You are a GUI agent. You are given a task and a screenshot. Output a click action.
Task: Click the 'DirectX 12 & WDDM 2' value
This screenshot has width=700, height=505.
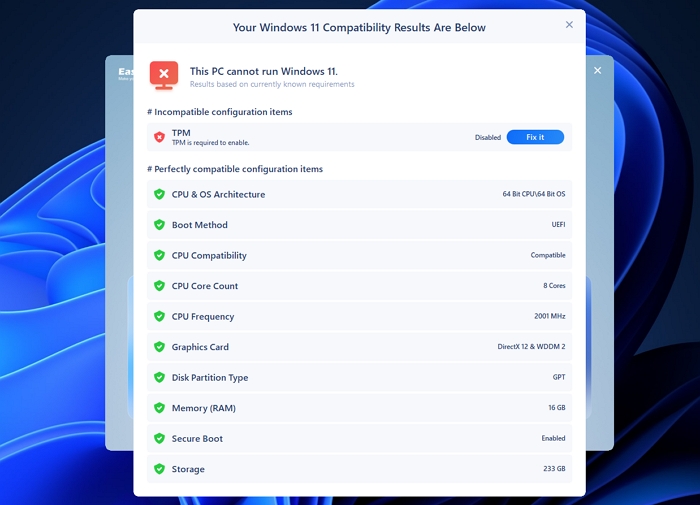pyautogui.click(x=531, y=346)
